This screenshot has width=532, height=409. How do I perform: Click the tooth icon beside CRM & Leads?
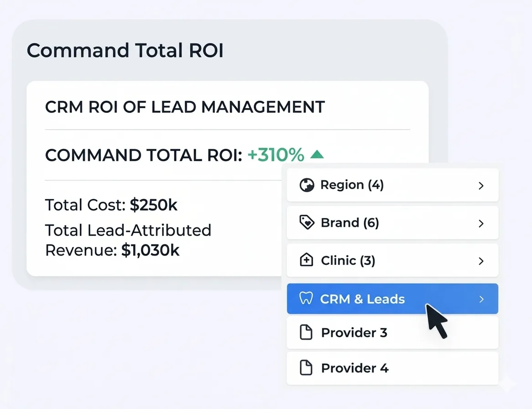[x=305, y=299]
